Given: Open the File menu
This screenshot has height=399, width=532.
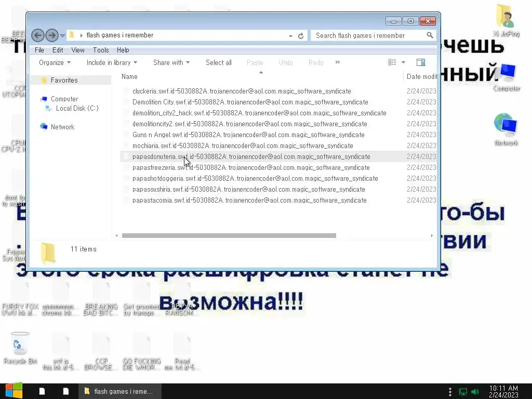Looking at the screenshot, I should tap(39, 50).
